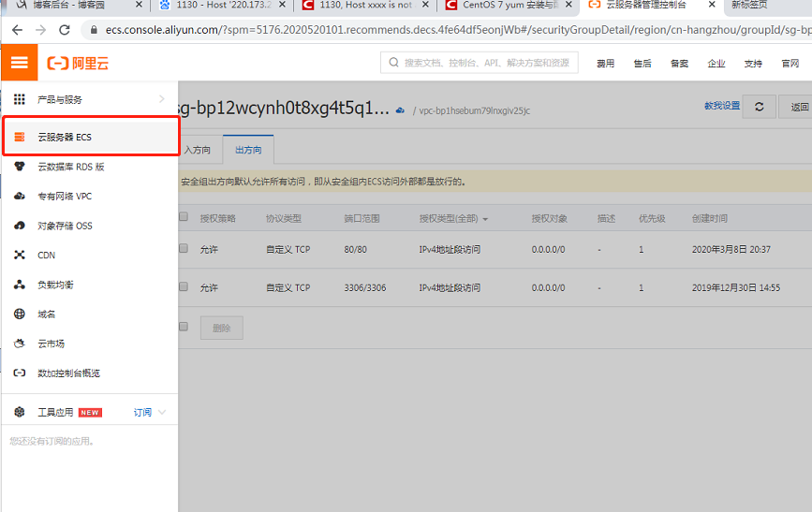
Task: Click the 删除 delete button
Action: [222, 328]
